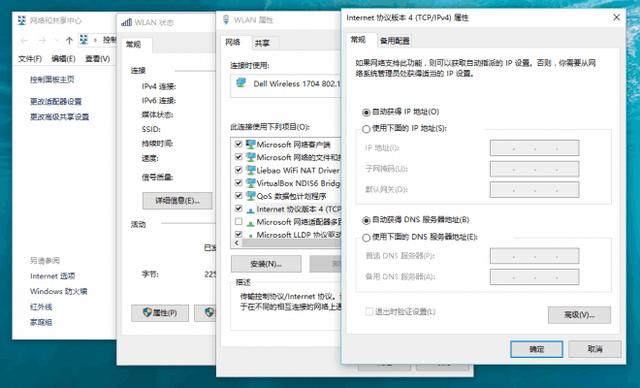
Task: Open 查看(V) menu
Action: click(97, 59)
